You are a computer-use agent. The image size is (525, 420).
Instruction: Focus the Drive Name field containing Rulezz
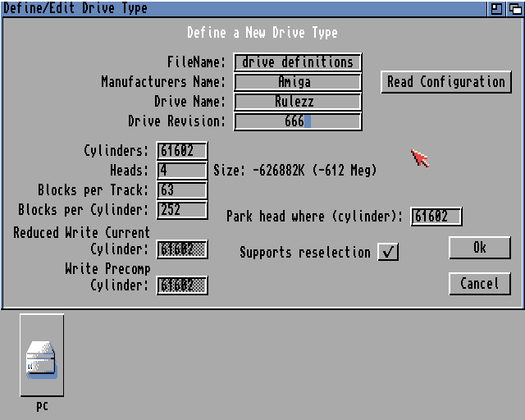[298, 102]
